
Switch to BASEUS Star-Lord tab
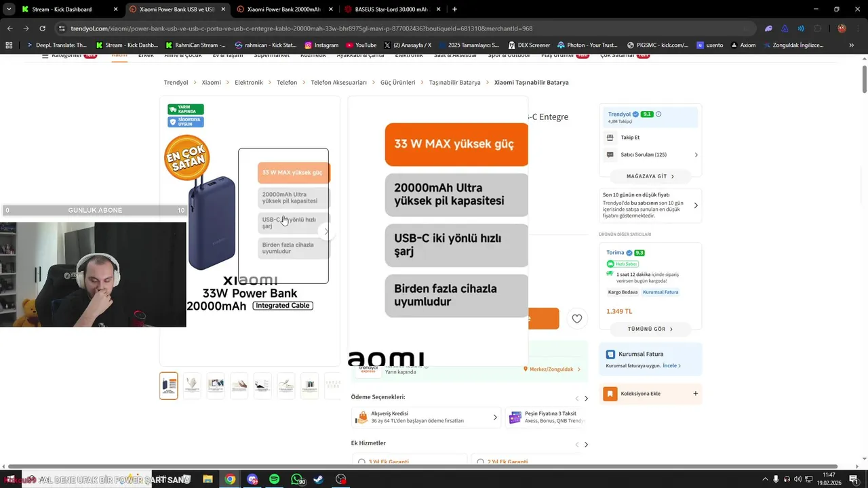pyautogui.click(x=392, y=9)
